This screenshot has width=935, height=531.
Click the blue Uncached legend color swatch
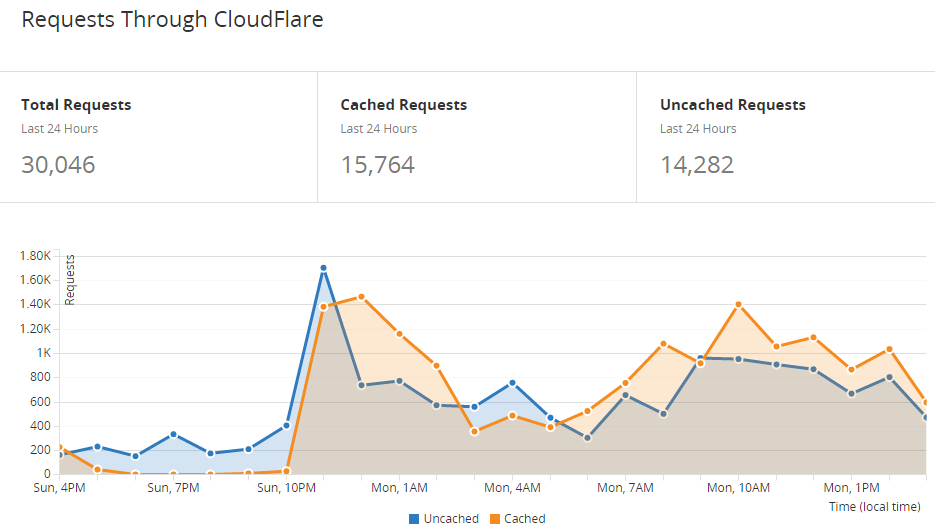point(414,519)
